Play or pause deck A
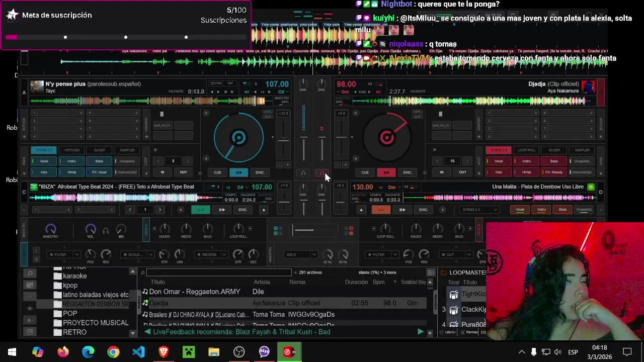 [x=238, y=172]
